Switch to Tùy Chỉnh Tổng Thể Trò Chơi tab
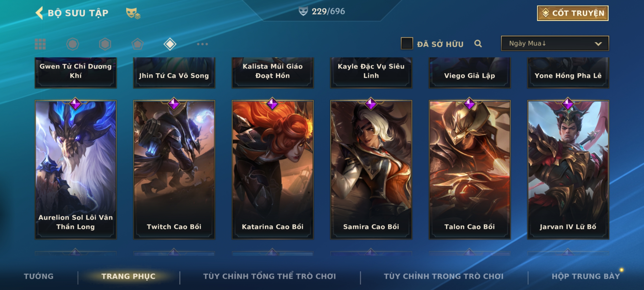644x290 pixels. click(269, 276)
